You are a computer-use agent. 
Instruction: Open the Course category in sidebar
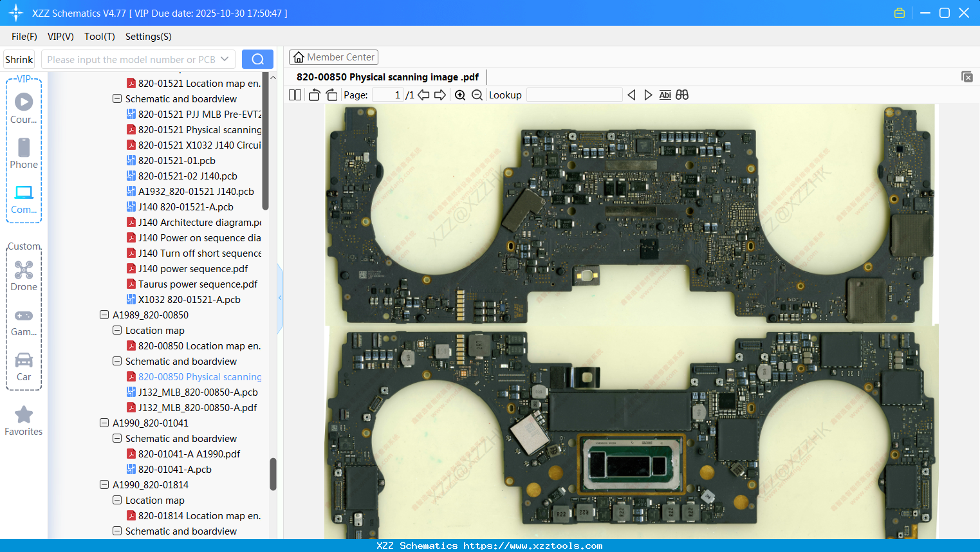(x=24, y=108)
